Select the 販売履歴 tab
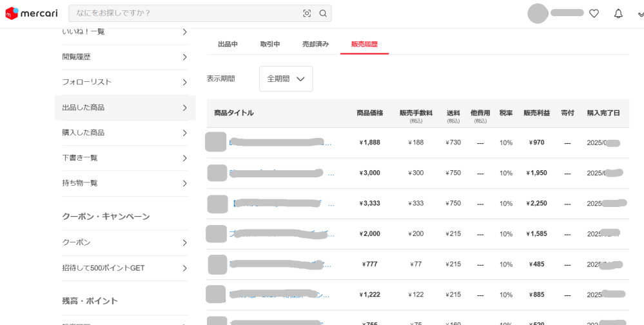 [x=364, y=44]
